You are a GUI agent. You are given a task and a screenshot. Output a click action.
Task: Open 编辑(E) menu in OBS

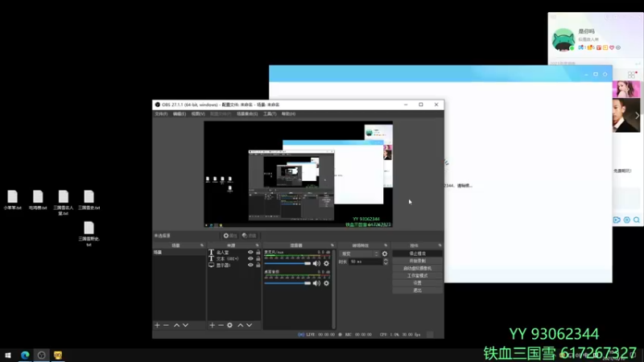[179, 114]
